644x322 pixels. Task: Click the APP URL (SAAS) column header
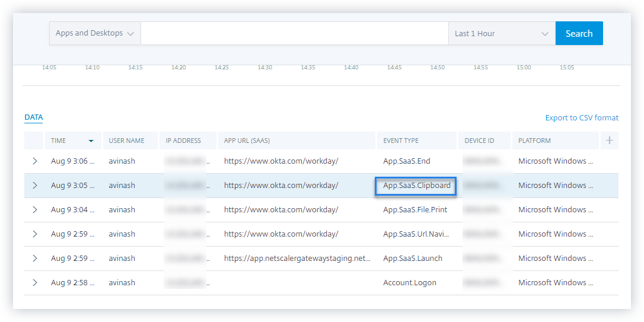coord(297,141)
